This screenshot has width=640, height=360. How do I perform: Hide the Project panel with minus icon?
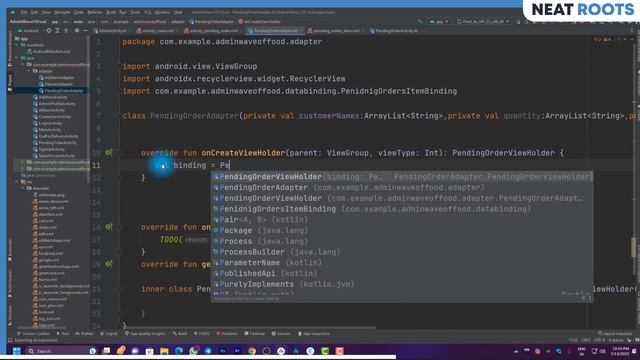[x=85, y=31]
